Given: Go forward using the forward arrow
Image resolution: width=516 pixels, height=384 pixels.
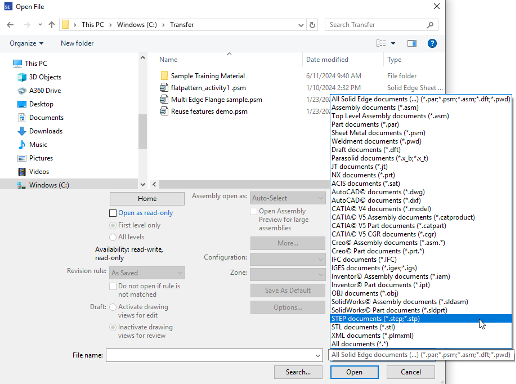Looking at the screenshot, I should coord(27,25).
